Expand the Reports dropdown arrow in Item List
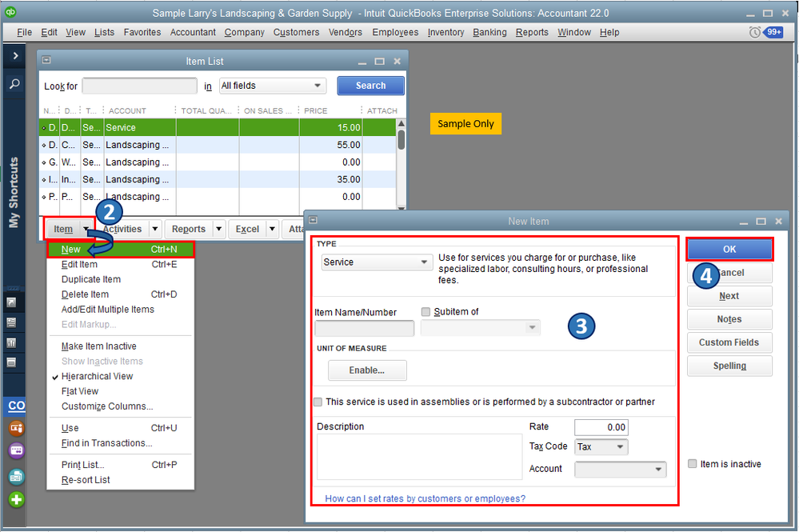The image size is (799, 532). click(218, 230)
